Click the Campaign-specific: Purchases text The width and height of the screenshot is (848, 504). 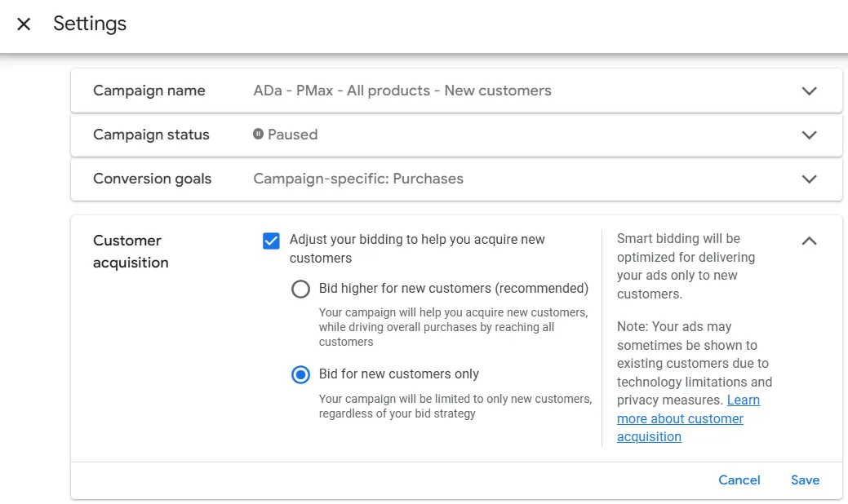(x=357, y=179)
